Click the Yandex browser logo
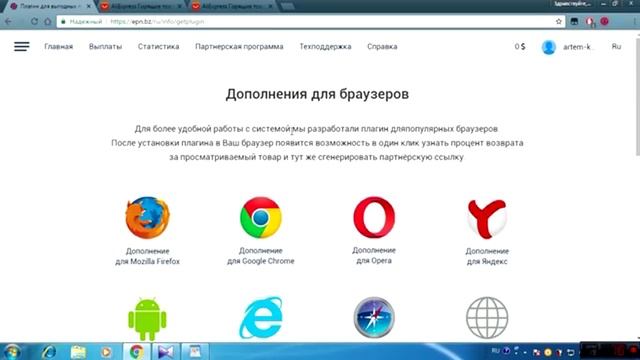This screenshot has width=640, height=360. tap(487, 219)
